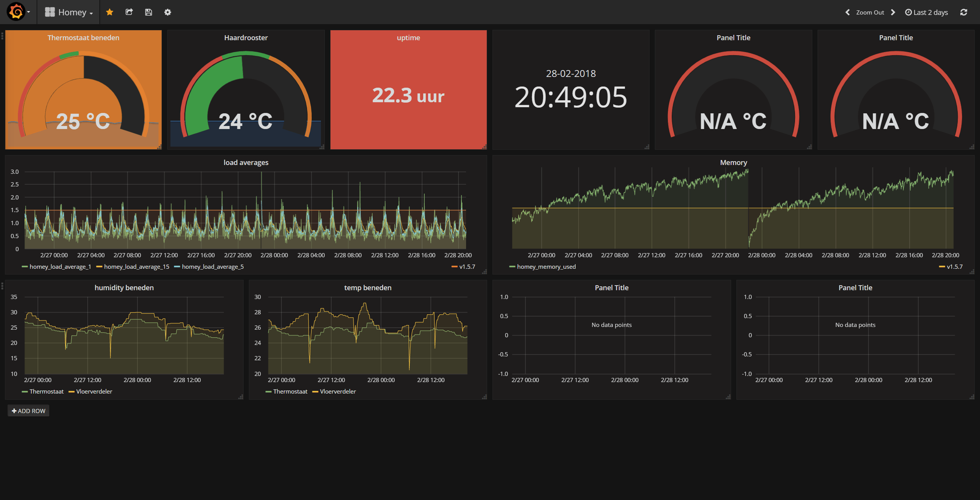The height and width of the screenshot is (500, 980).
Task: Open the top row menu handle
Action: [x=2, y=36]
